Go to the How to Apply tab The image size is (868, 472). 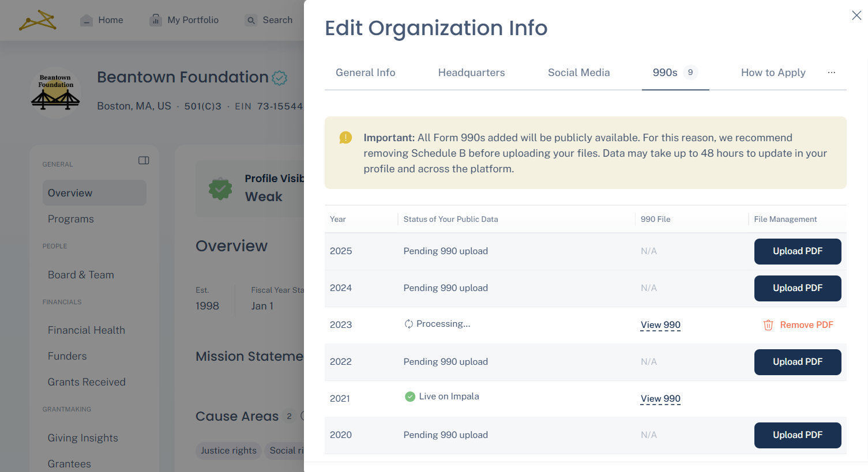point(773,73)
